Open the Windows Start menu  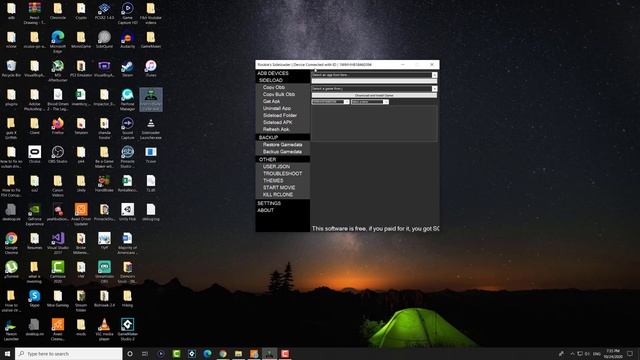[7, 353]
